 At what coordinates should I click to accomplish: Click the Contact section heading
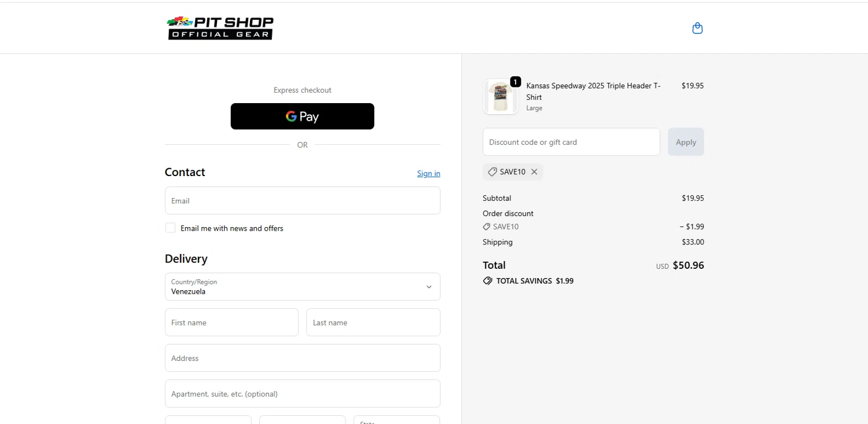[x=185, y=172]
